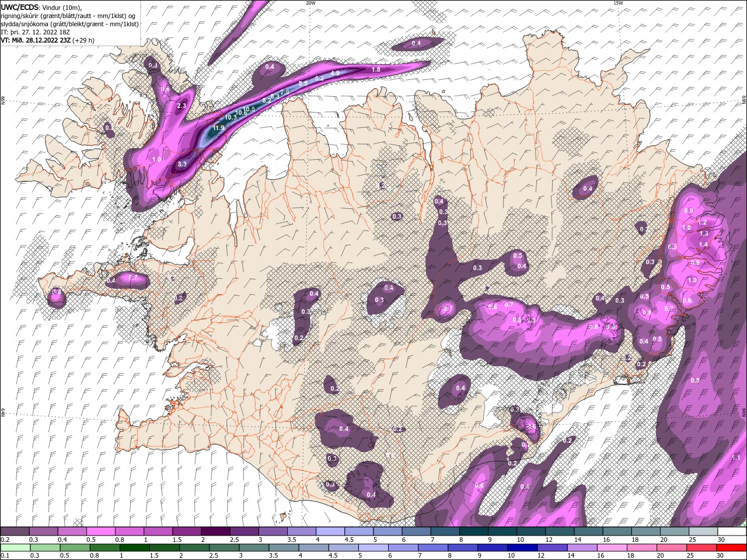Select the valid time line 'VT: Mið. 28.12.2022 23Z'
The width and height of the screenshot is (747, 560).
coord(36,40)
